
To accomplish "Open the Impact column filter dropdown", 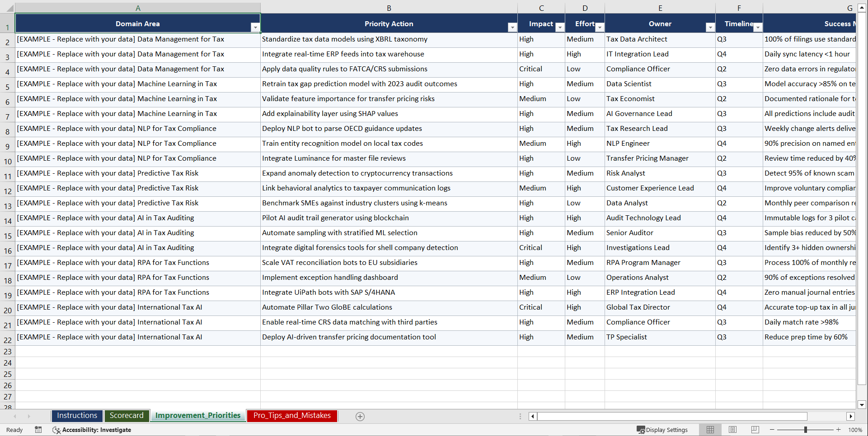I will point(560,28).
